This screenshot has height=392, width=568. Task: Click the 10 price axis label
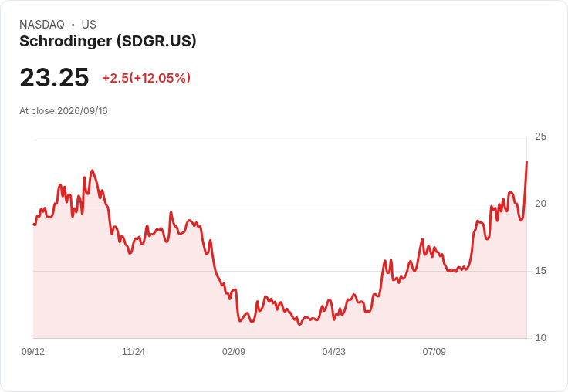540,338
